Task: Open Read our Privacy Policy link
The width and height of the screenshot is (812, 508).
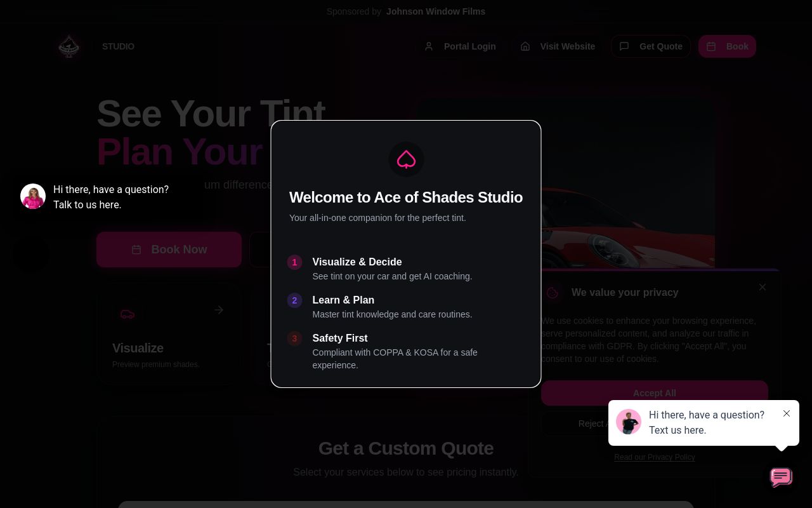Action: (x=655, y=457)
